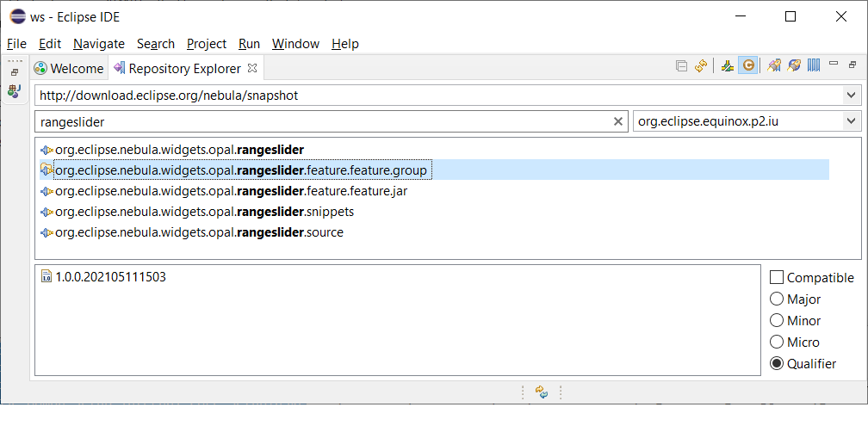Open the Navigate menu
The image size is (868, 432).
(x=99, y=44)
